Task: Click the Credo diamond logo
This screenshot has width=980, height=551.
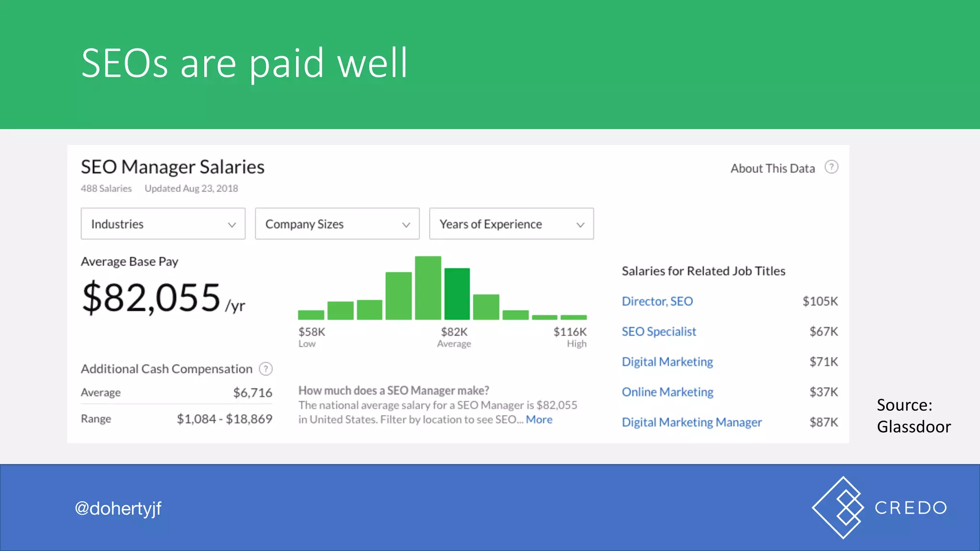Action: coord(838,507)
